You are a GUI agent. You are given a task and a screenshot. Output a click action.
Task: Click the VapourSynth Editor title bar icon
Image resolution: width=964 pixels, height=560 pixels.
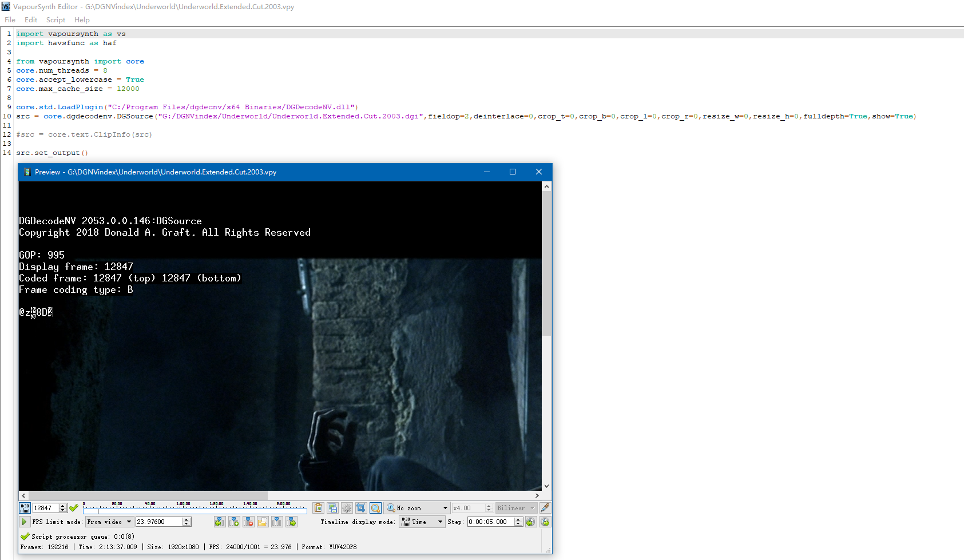6,6
